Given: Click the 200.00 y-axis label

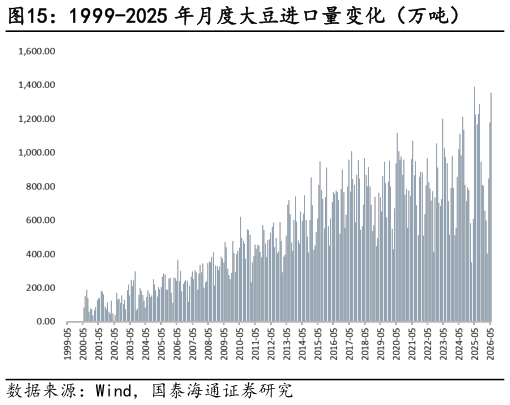Looking at the screenshot, I should pyautogui.click(x=41, y=288).
